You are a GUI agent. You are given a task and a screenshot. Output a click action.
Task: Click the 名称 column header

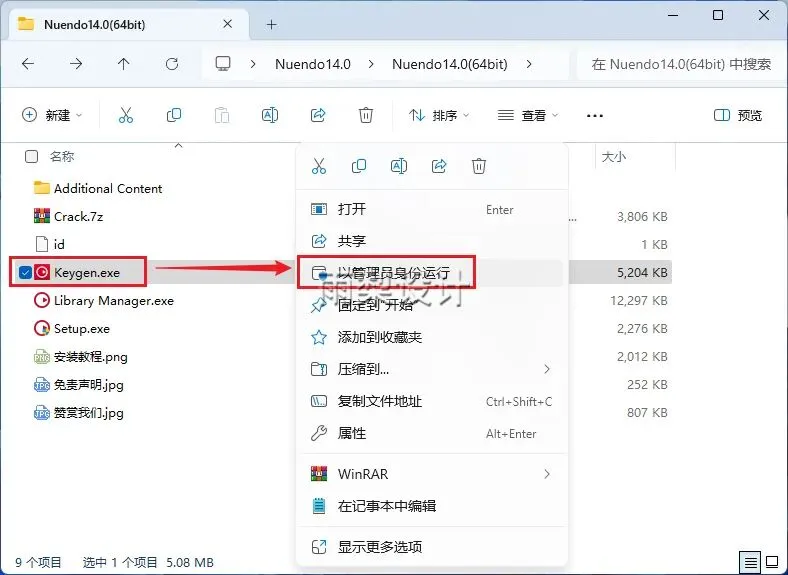pyautogui.click(x=62, y=157)
